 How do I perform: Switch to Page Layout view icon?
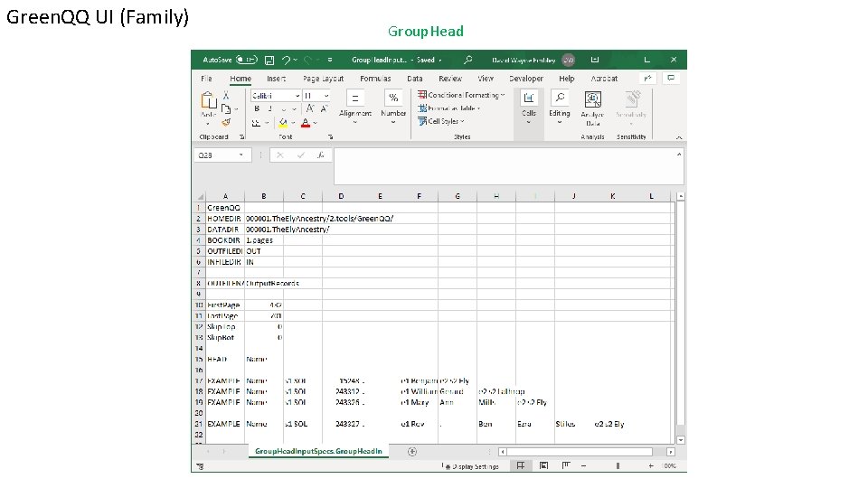tap(543, 466)
